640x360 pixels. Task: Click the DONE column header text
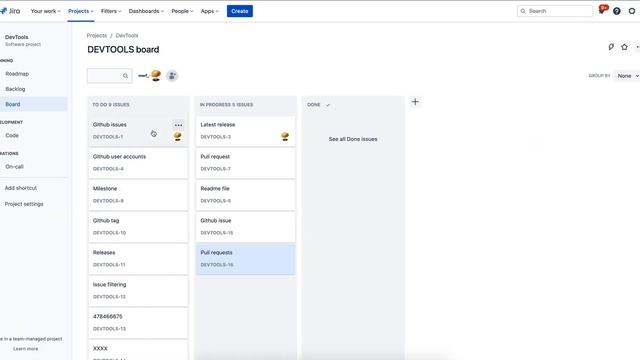[313, 105]
